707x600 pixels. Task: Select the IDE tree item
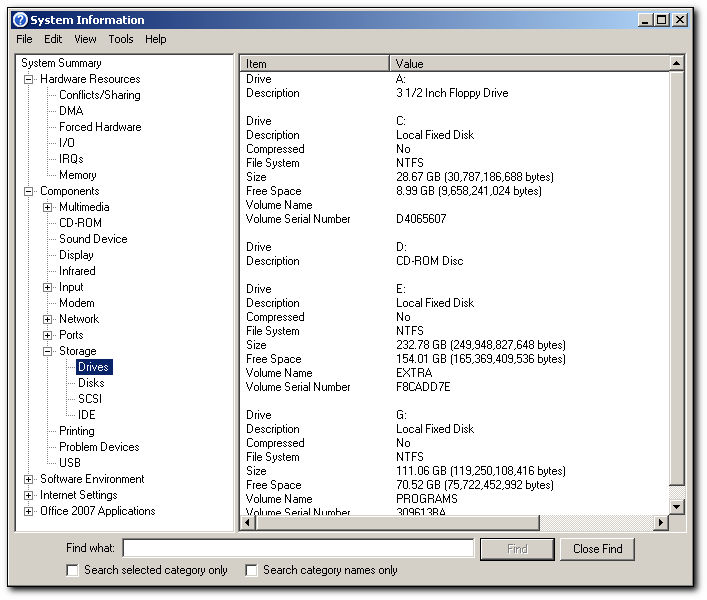pyautogui.click(x=87, y=415)
